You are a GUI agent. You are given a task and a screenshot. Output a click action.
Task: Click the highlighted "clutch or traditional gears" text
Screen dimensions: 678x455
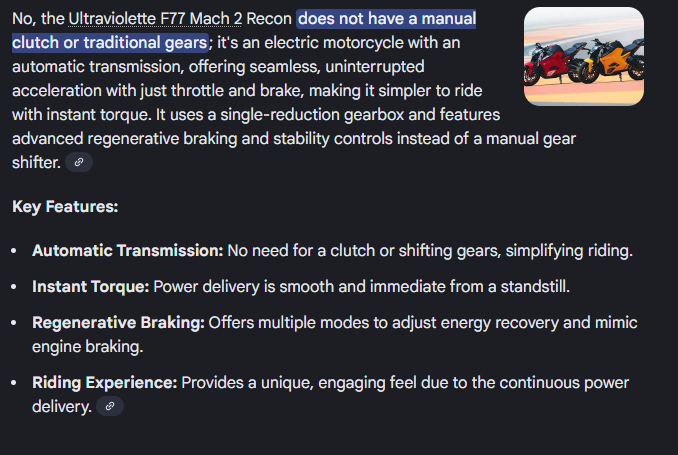[x=110, y=42]
